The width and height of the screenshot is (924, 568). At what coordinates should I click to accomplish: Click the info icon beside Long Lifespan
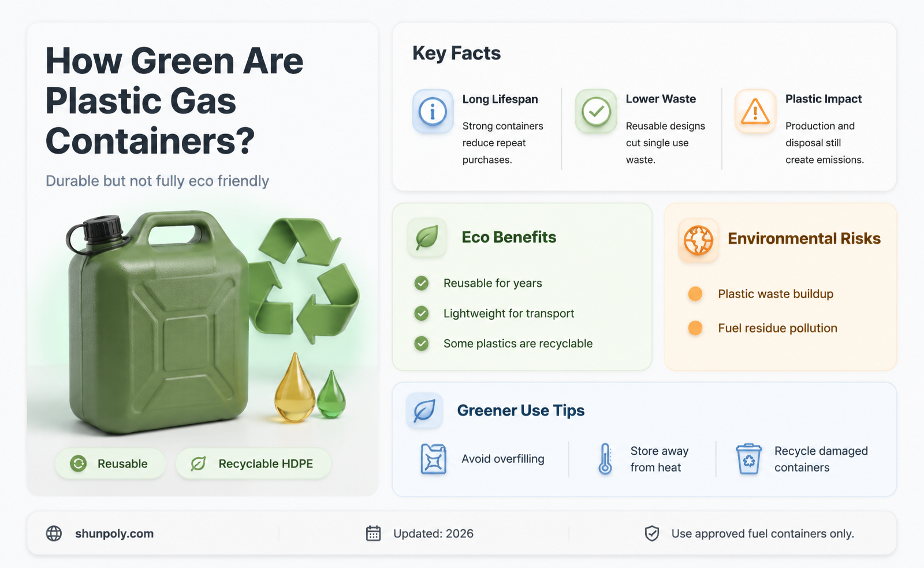pos(433,111)
